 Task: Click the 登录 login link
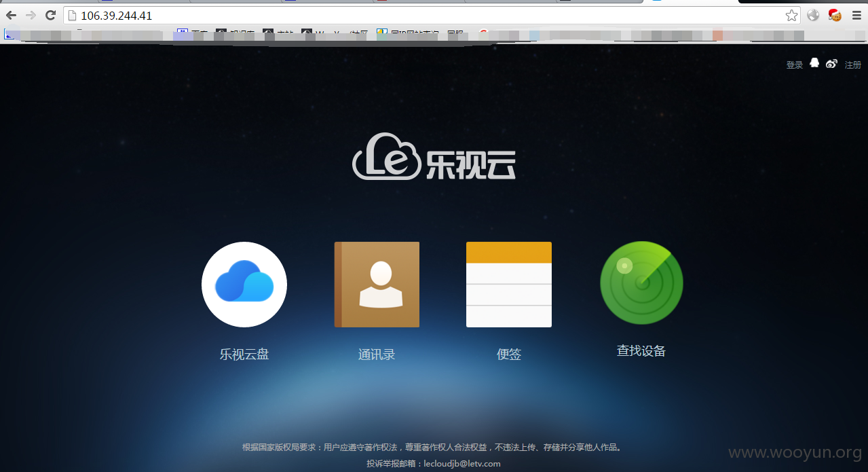795,65
